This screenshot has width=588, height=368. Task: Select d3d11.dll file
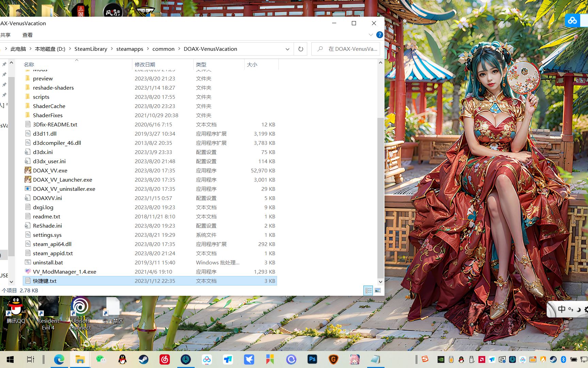[x=45, y=134]
